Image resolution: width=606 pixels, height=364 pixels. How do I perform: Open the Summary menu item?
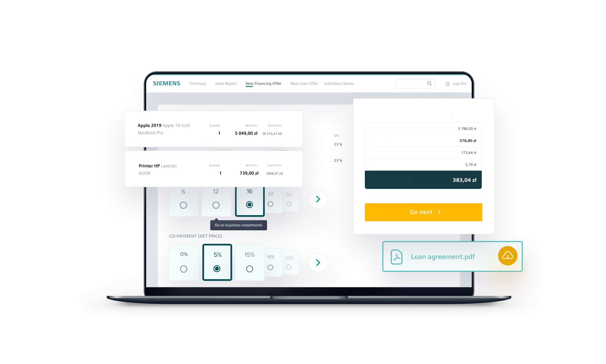pyautogui.click(x=197, y=83)
